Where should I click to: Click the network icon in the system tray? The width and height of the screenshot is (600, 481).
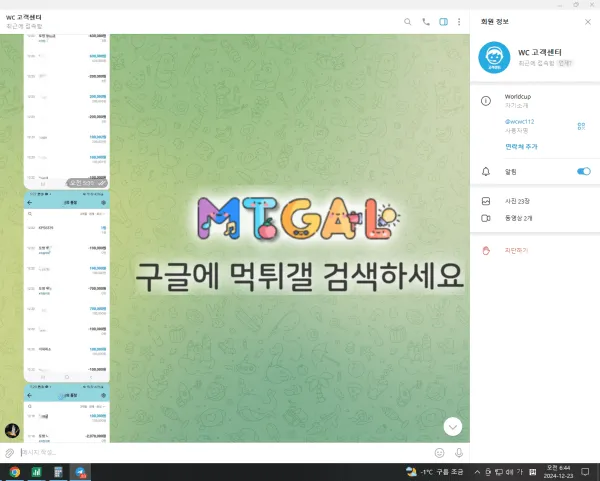pyautogui.click(x=499, y=472)
